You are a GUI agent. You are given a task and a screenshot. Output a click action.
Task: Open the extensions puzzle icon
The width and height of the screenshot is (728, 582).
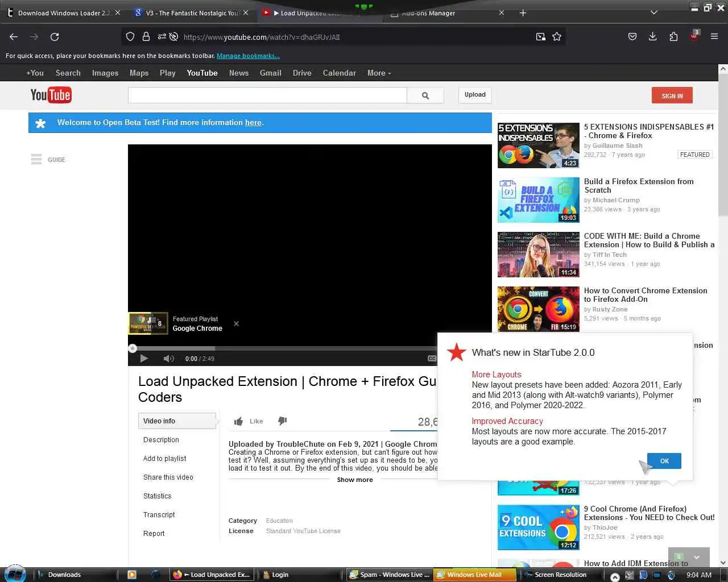tap(673, 37)
